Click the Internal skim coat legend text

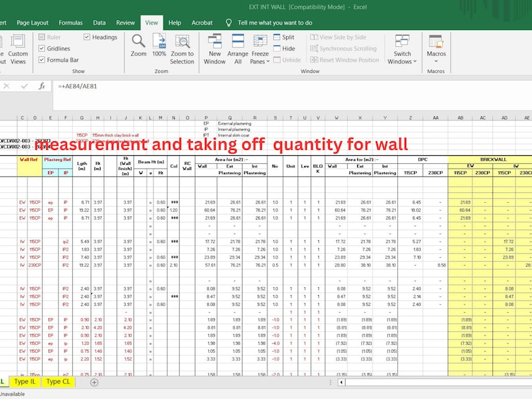click(233, 135)
